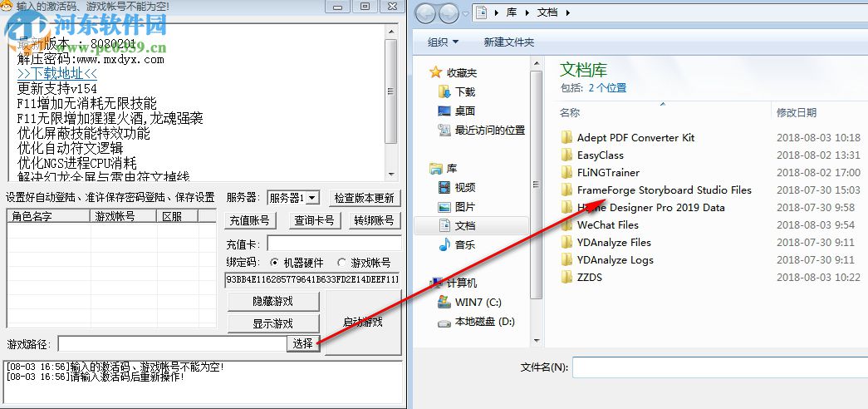
Task: Click the ZZDS folder icon
Action: click(x=566, y=277)
